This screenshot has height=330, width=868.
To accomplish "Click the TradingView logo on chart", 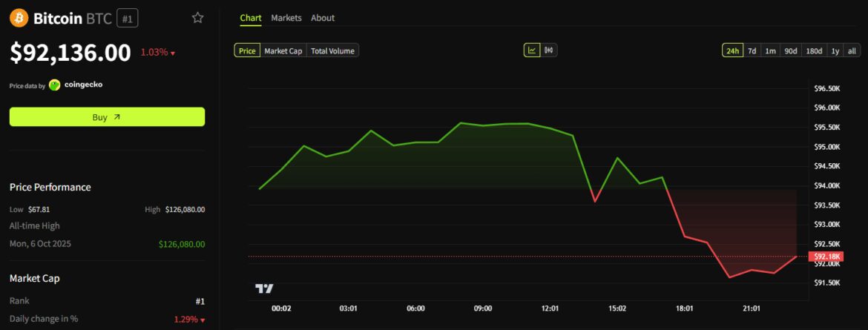I will 264,288.
